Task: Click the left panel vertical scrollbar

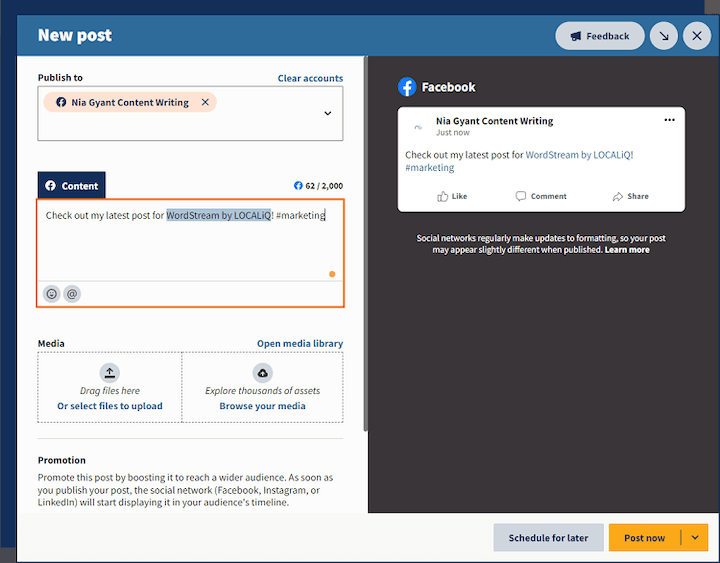Action: click(366, 243)
